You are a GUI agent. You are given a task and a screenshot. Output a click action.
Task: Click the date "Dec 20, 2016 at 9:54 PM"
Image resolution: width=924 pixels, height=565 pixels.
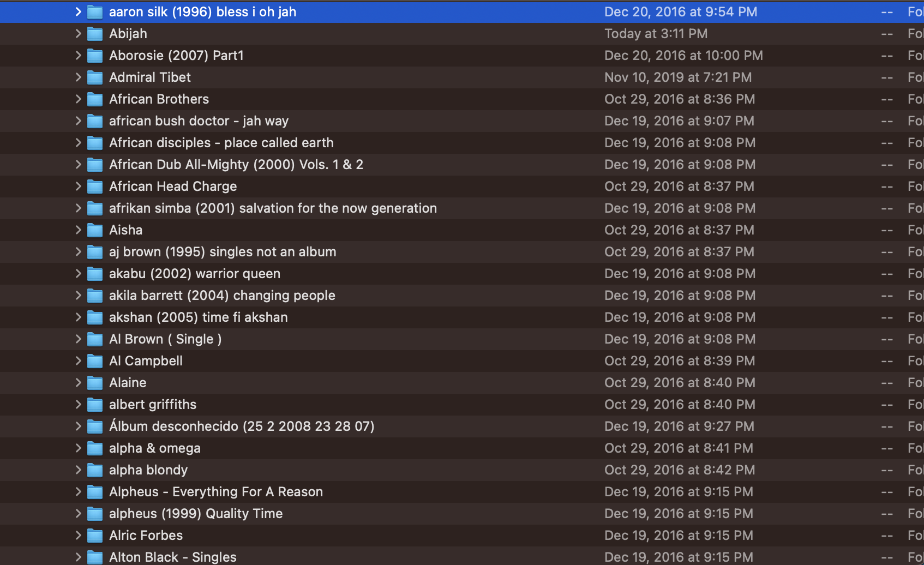pos(681,12)
